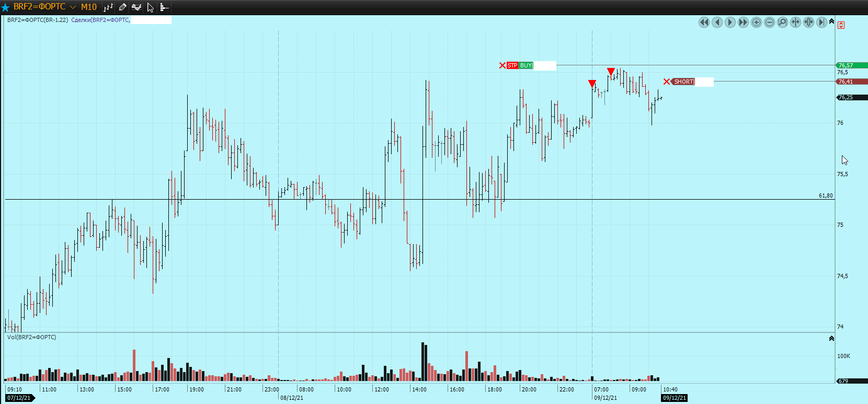Open the chart type bars icon
Viewport: 868px width, 404px height.
(x=108, y=7)
